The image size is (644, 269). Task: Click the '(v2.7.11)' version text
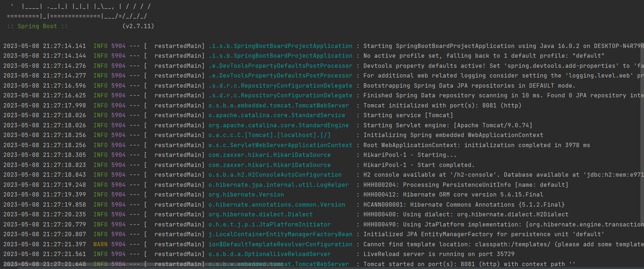click(x=138, y=26)
